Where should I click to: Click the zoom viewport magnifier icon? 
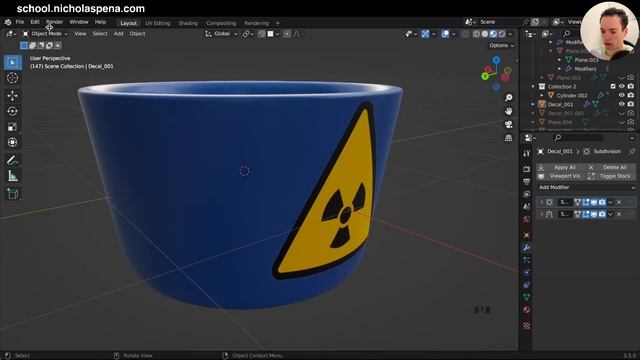pyautogui.click(x=509, y=98)
